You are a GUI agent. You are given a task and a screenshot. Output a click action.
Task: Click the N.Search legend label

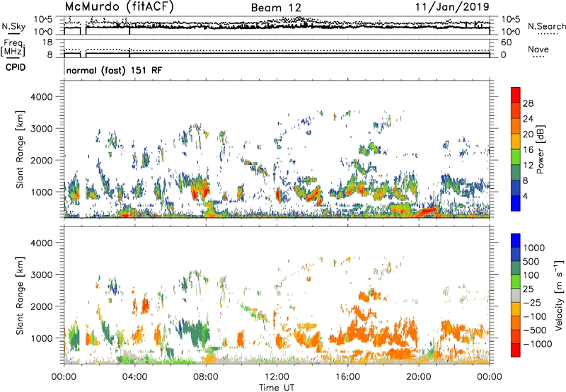coord(547,26)
